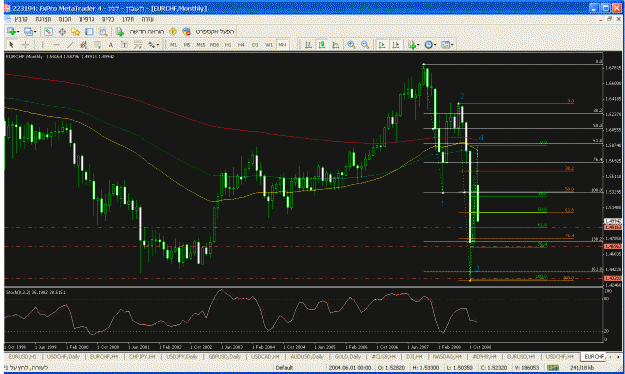The image size is (625, 374).
Task: Toggle chart Auto Scroll
Action: point(382,45)
